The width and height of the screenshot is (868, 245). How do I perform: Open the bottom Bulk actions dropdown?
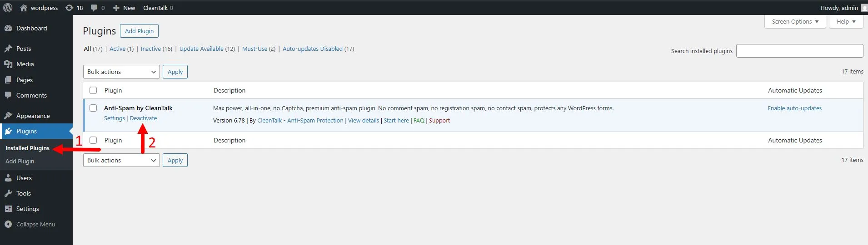[121, 160]
